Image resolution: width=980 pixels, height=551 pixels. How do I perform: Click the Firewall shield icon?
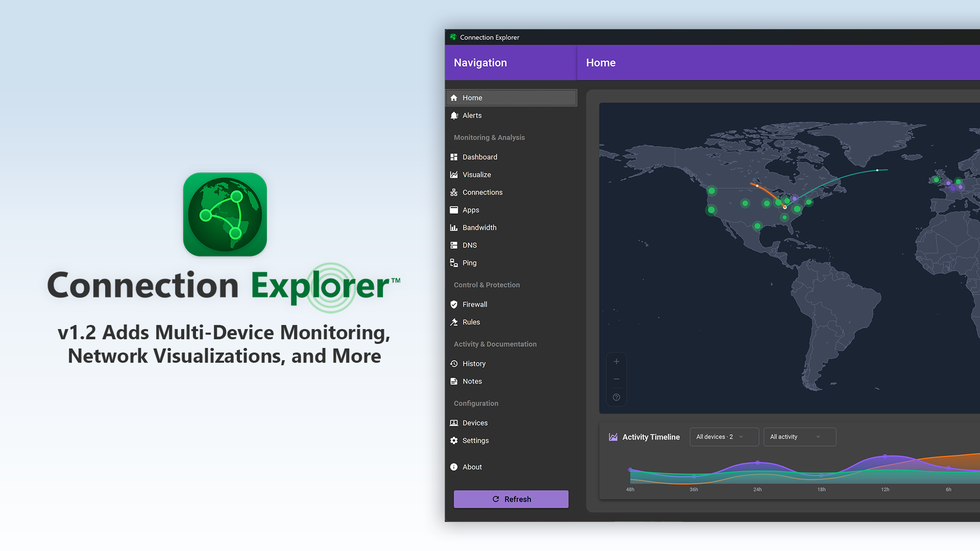[454, 305]
